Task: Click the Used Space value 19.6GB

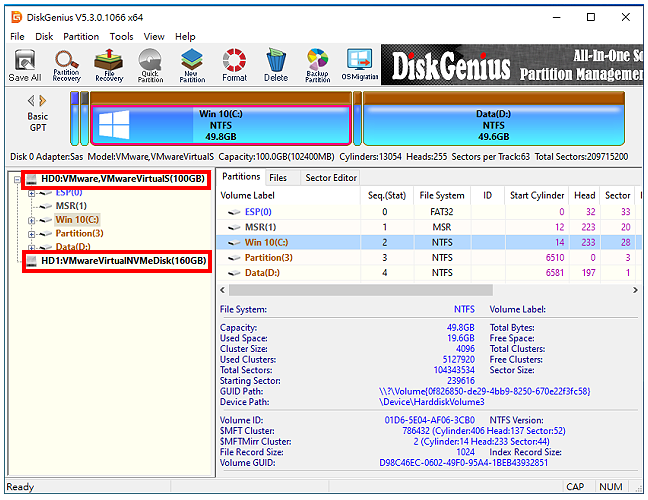Action: pyautogui.click(x=460, y=338)
